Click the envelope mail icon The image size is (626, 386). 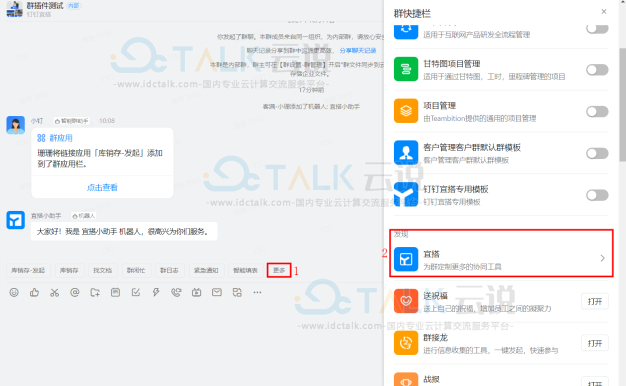(x=217, y=293)
